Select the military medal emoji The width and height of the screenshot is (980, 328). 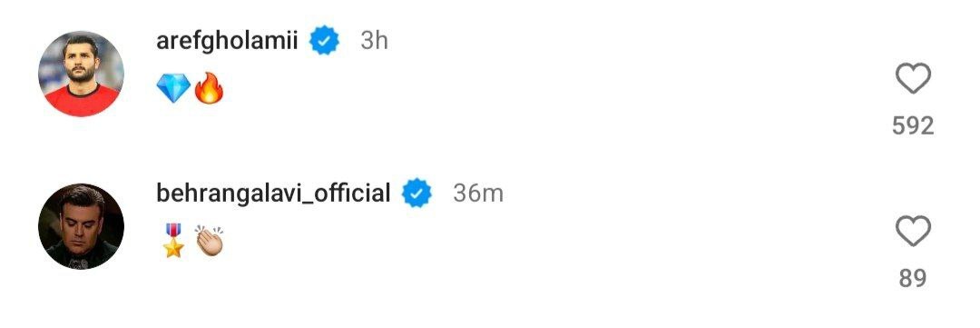(x=173, y=241)
